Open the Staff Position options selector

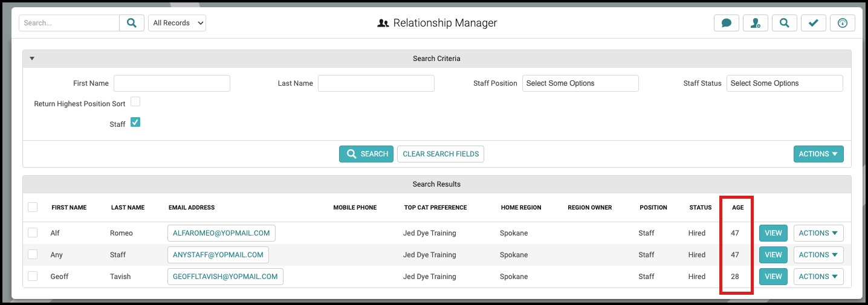(x=580, y=83)
